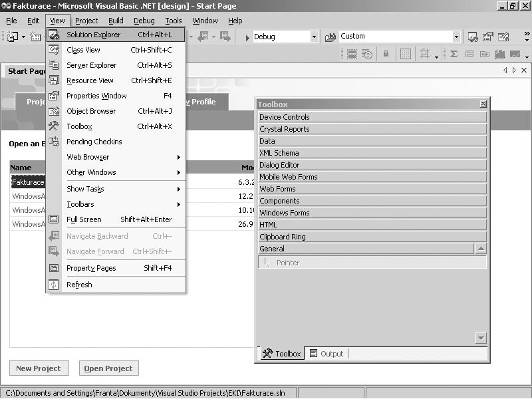Select the XML Schema toolbox tab
The width and height of the screenshot is (532, 399).
click(372, 153)
